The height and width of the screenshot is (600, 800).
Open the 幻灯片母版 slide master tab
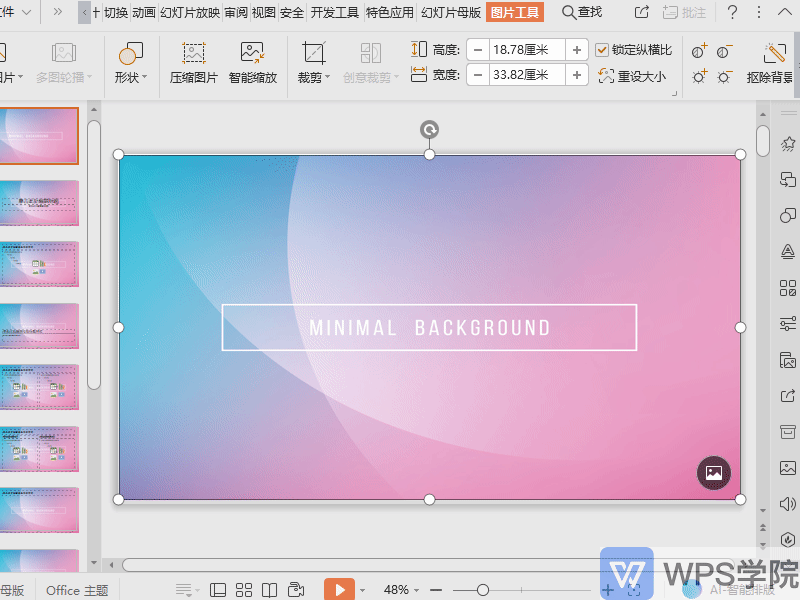coord(451,12)
